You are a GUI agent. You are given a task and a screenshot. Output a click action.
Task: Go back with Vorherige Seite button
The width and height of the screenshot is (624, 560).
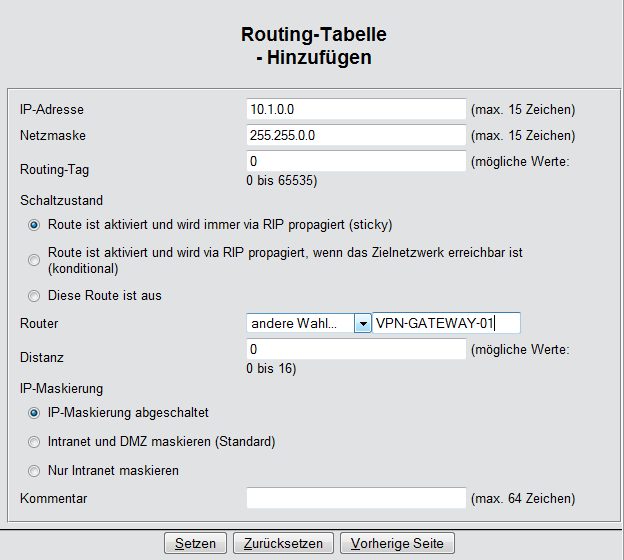(398, 543)
